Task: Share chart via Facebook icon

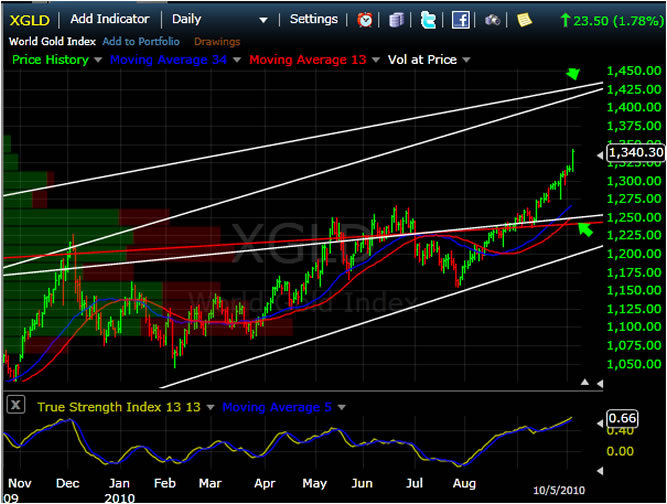Action: point(460,19)
